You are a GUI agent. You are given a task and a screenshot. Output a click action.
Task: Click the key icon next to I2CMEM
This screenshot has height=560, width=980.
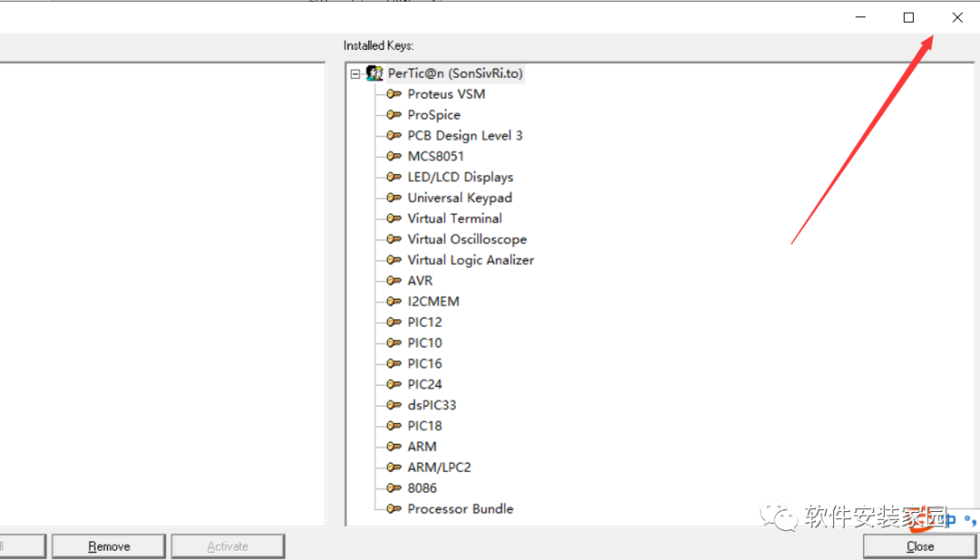tap(394, 300)
